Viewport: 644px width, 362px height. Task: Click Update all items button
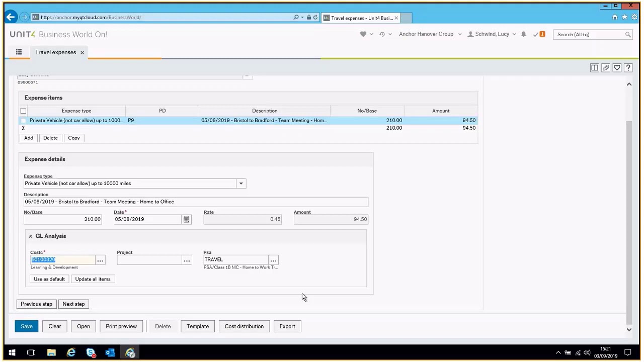tap(93, 279)
